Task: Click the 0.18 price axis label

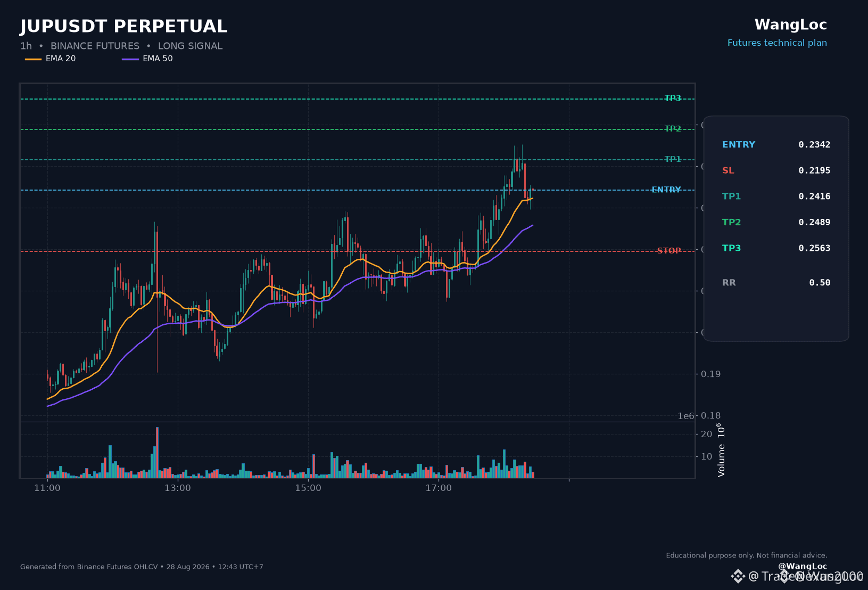Action: tap(710, 415)
